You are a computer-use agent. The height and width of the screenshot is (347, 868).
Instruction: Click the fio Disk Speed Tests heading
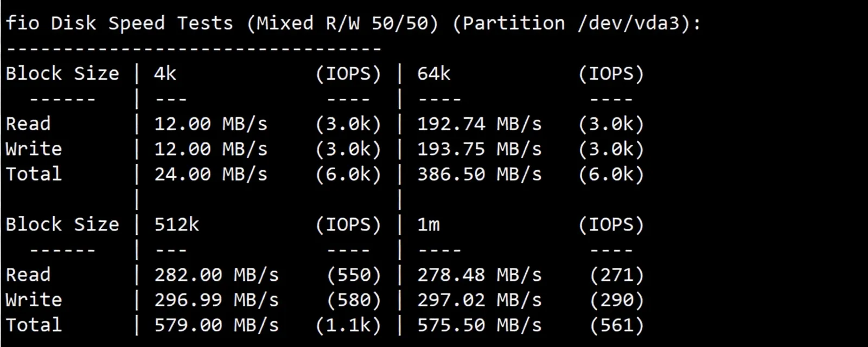coord(119,23)
